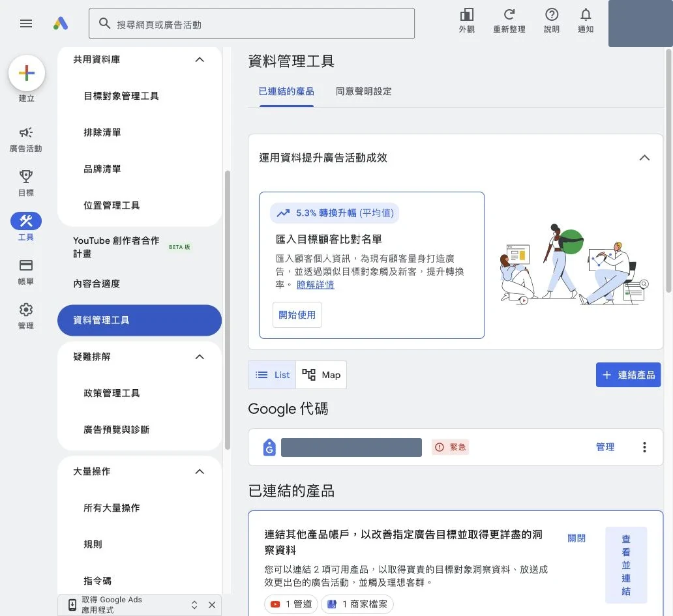
Task: Select 資料管理工具 menu item
Action: coord(140,321)
